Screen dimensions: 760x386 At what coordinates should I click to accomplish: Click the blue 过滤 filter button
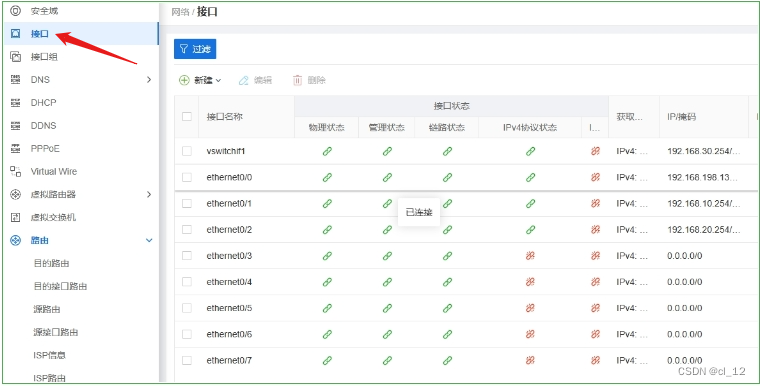(x=195, y=49)
